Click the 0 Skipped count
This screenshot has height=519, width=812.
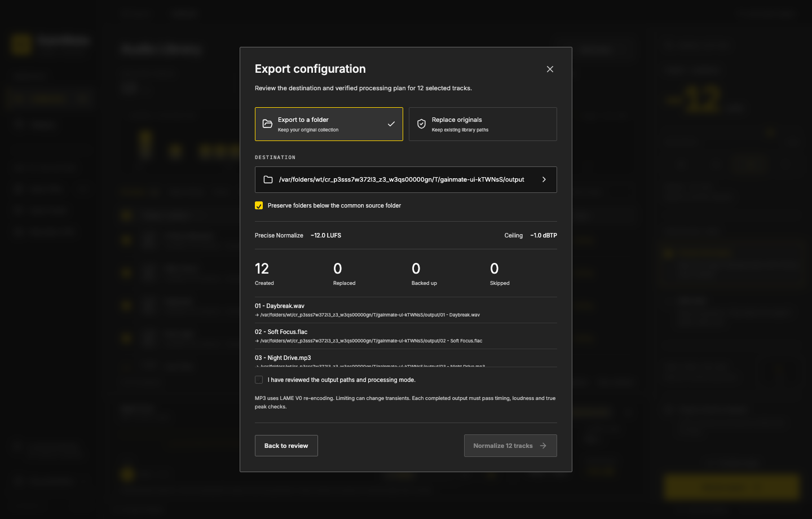pos(495,269)
